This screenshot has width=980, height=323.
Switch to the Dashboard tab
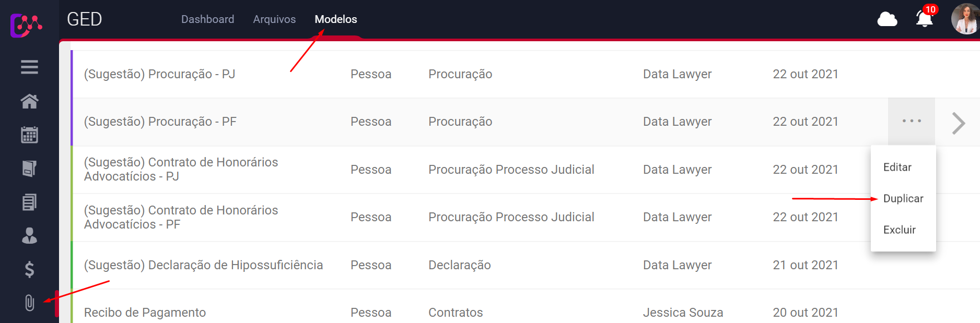[207, 19]
